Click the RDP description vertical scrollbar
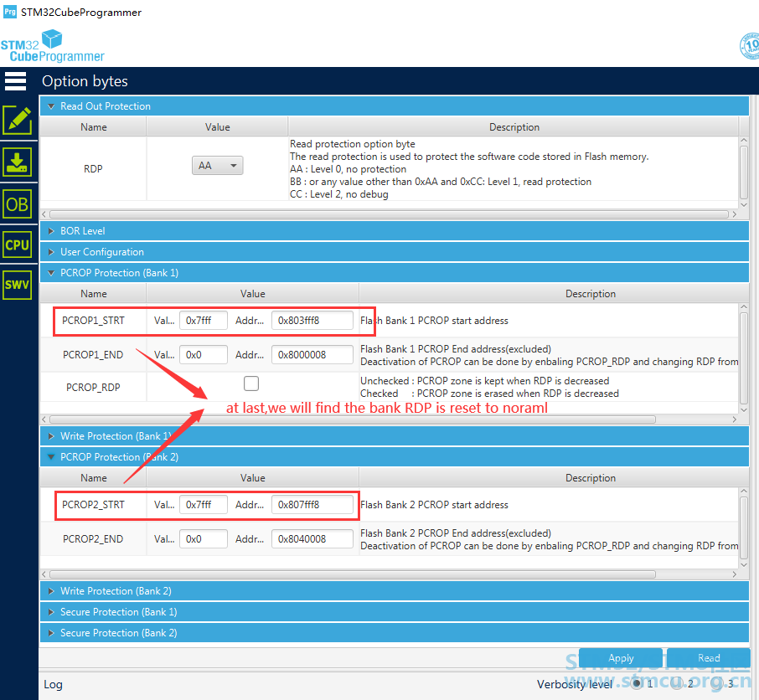This screenshot has width=759, height=700. point(744,172)
